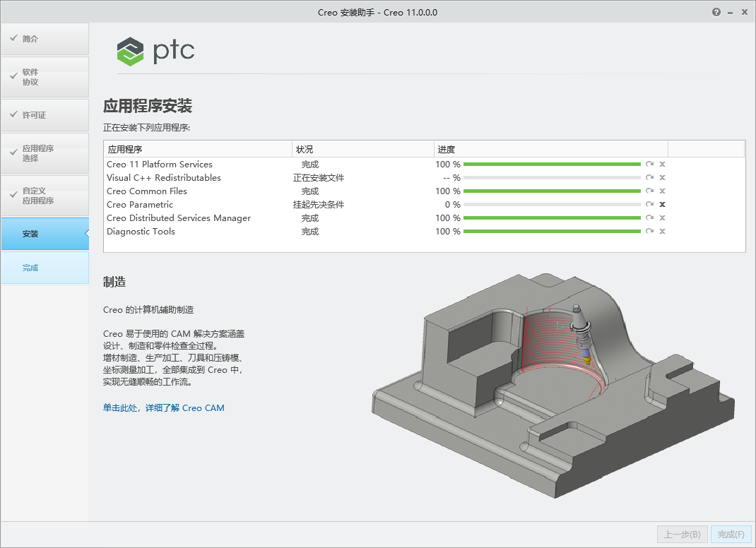This screenshot has height=548, width=756.
Task: Click the 上一步(B) button
Action: tap(683, 535)
